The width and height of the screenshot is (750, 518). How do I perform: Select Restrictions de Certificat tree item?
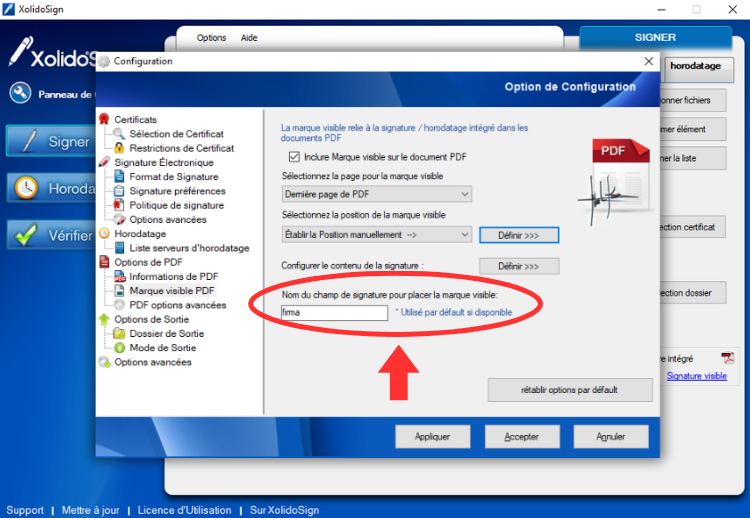pos(182,148)
